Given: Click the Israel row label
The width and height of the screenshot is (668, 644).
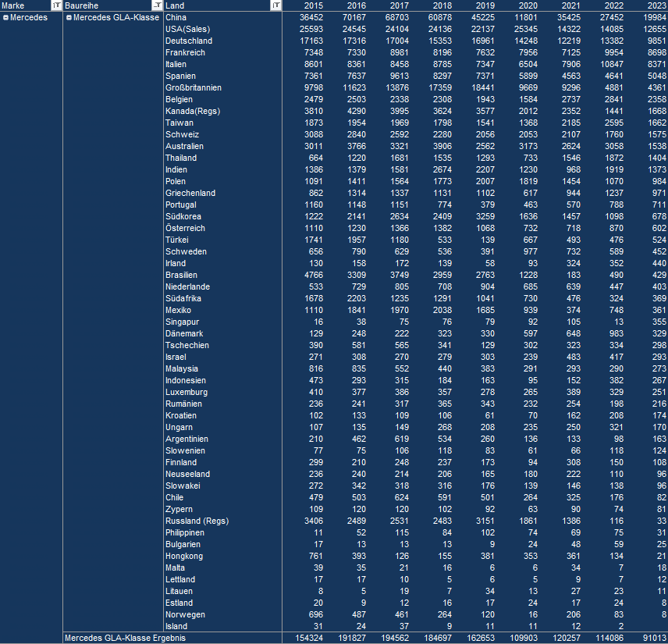Looking at the screenshot, I should click(x=176, y=358).
